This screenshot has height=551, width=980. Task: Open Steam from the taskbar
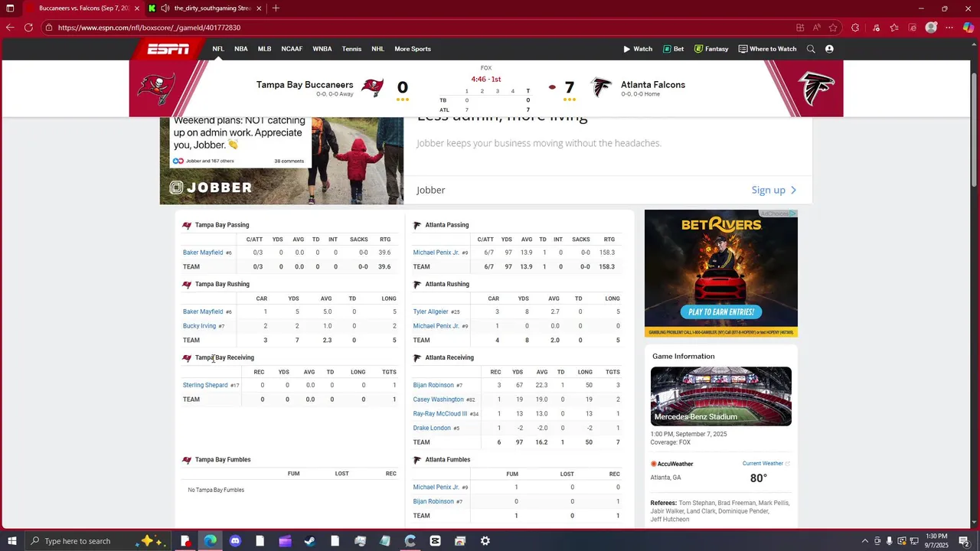click(x=310, y=541)
